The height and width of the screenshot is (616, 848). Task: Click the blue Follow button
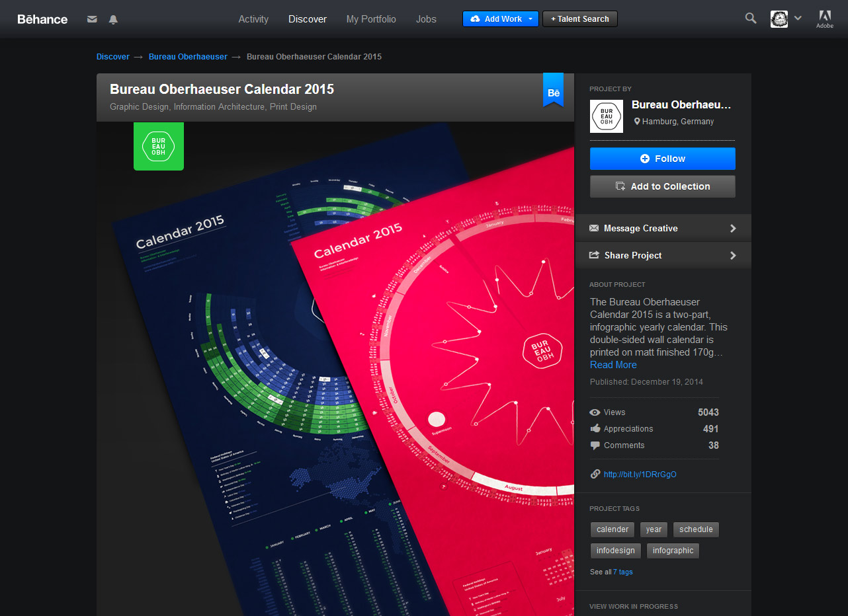click(662, 159)
